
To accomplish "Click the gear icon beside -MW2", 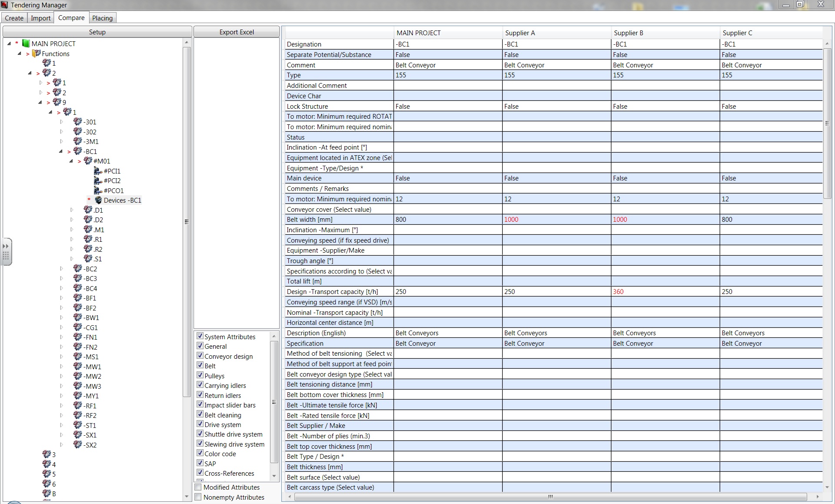I will (x=78, y=376).
